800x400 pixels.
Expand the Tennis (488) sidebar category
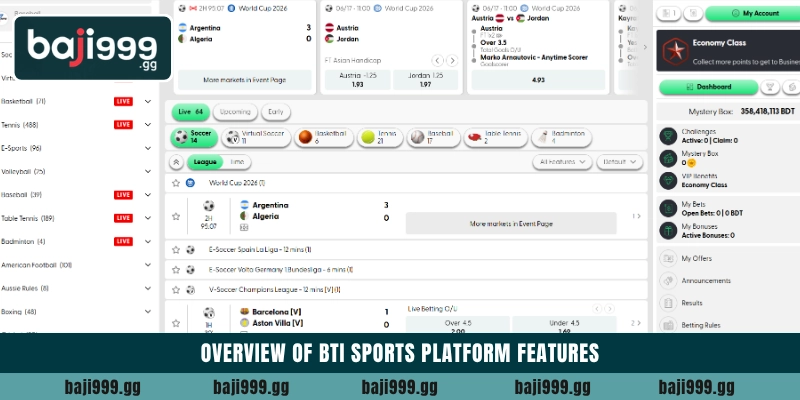point(147,125)
